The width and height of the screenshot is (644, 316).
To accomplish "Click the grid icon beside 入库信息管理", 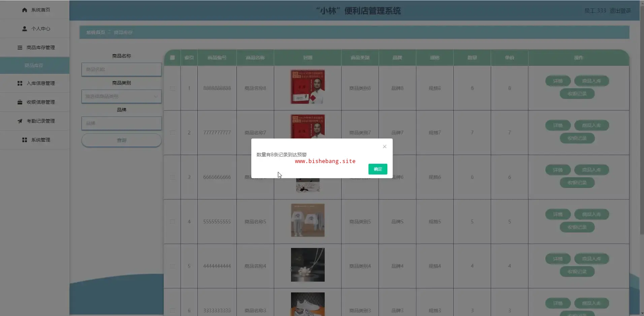I will (20, 83).
